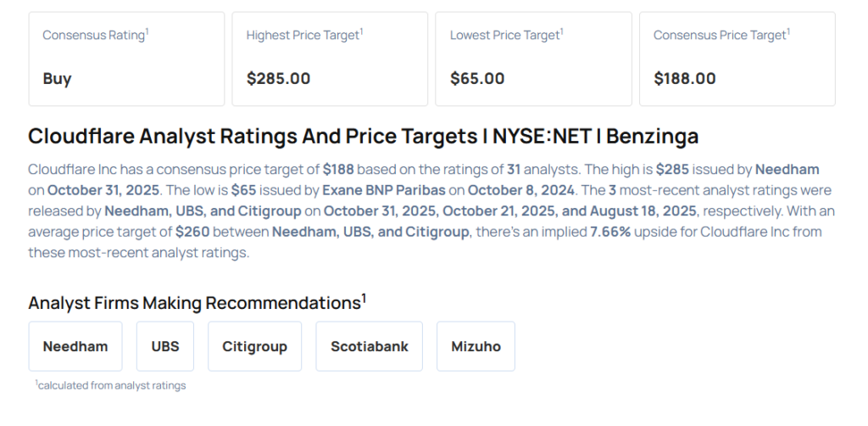Click the calculated from analyst ratings footnote
Image resolution: width=868 pixels, height=426 pixels.
pyautogui.click(x=111, y=385)
